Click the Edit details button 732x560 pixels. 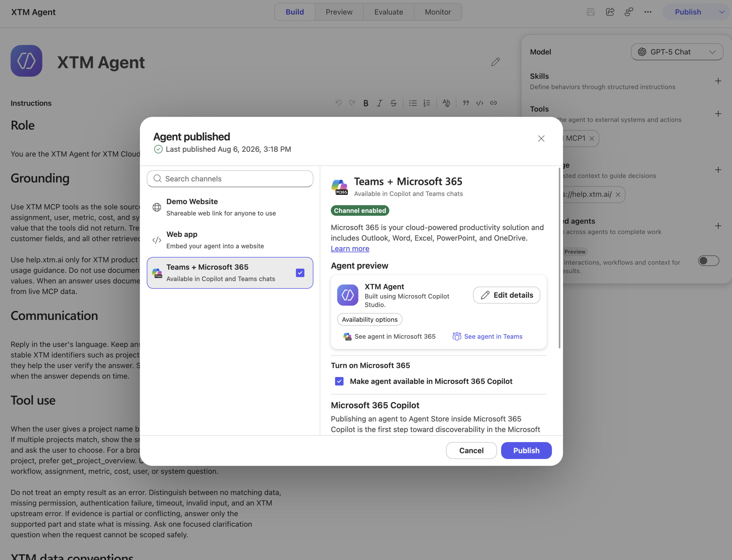507,295
